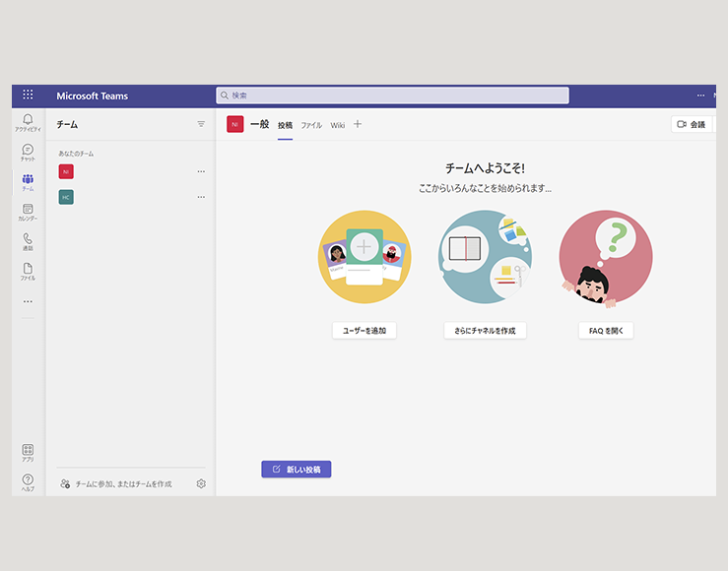Select the Teams icon in sidebar
Image resolution: width=728 pixels, height=571 pixels.
[x=28, y=181]
